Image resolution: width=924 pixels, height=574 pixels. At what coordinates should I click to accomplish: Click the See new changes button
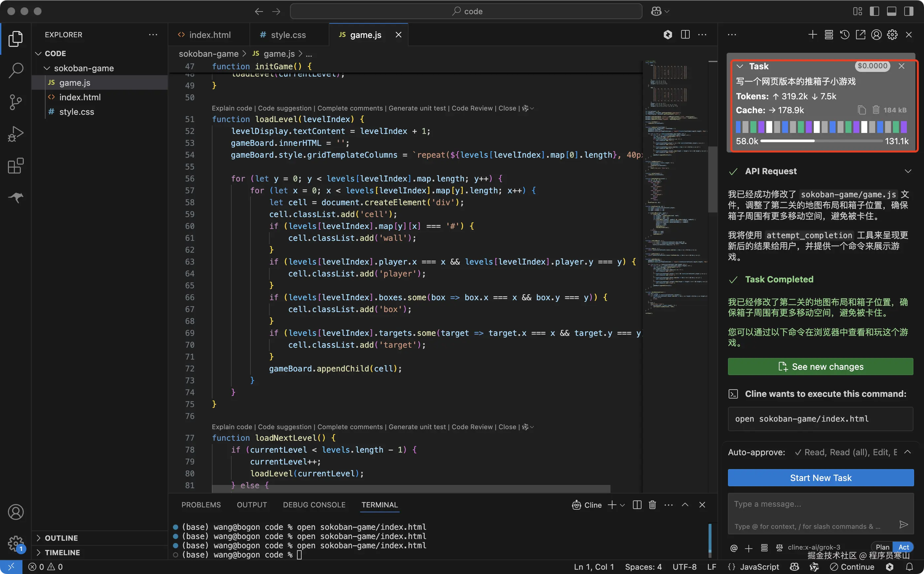[x=820, y=367]
